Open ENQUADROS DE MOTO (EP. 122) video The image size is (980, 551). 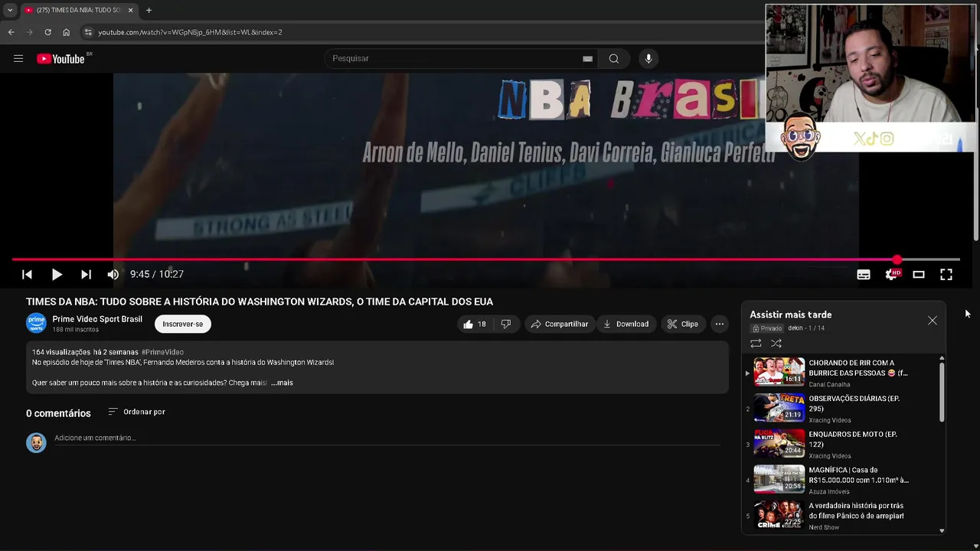(x=853, y=439)
